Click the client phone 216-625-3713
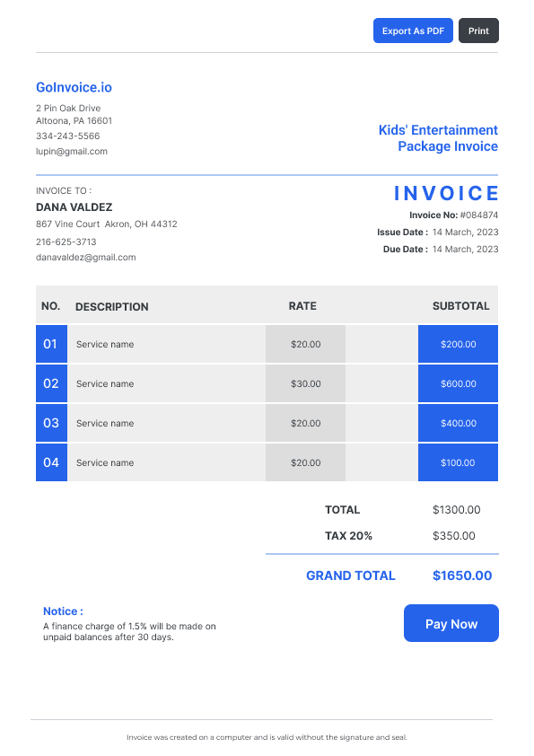Screen dimensions: 534x756 pos(66,242)
